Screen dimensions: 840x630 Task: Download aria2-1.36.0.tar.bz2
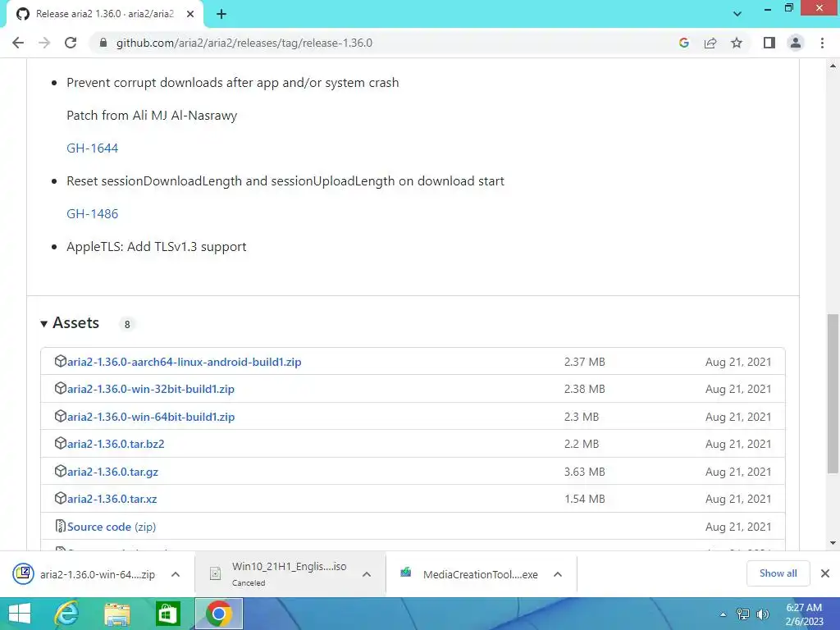tap(116, 444)
